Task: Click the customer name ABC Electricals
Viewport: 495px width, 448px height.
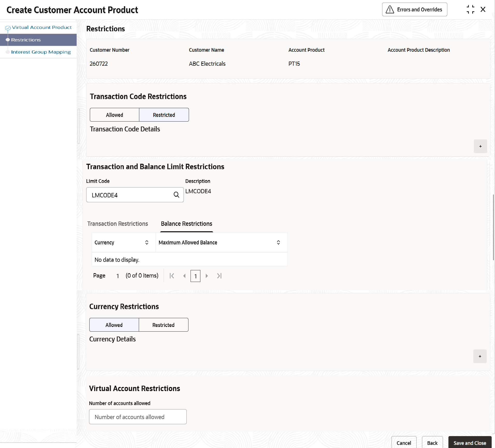Action: (207, 64)
